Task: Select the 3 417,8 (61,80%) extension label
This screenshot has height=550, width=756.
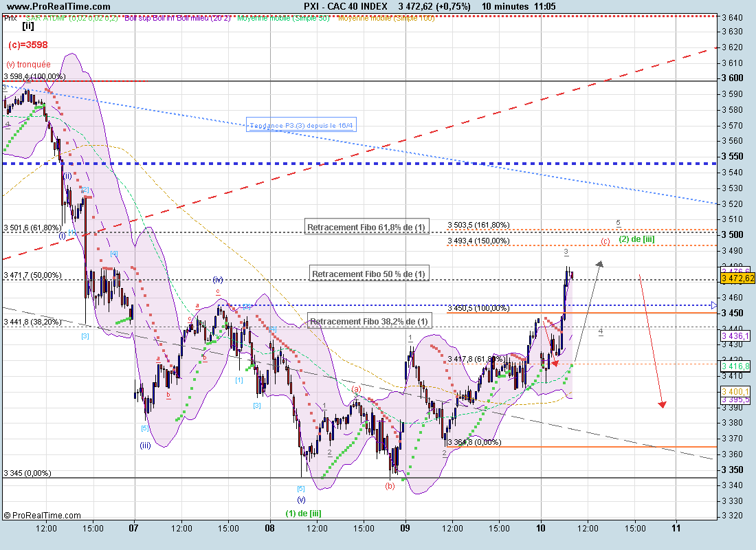Action: (x=477, y=358)
